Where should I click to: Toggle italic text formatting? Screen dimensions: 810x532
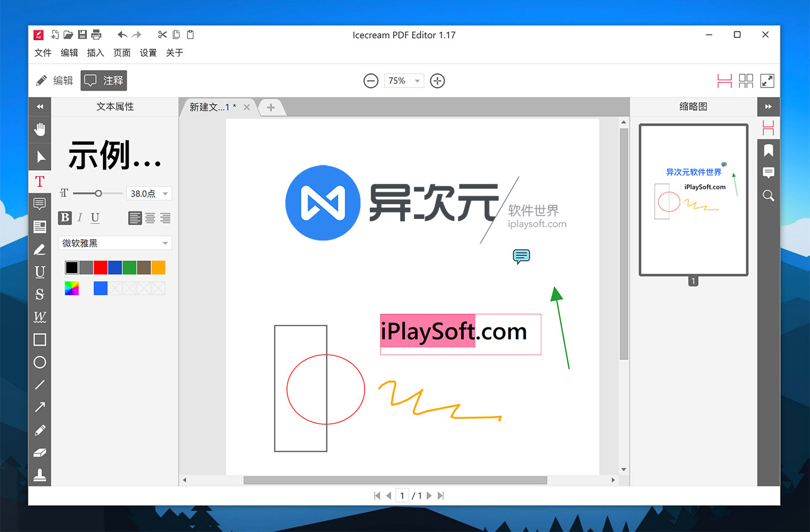click(80, 218)
